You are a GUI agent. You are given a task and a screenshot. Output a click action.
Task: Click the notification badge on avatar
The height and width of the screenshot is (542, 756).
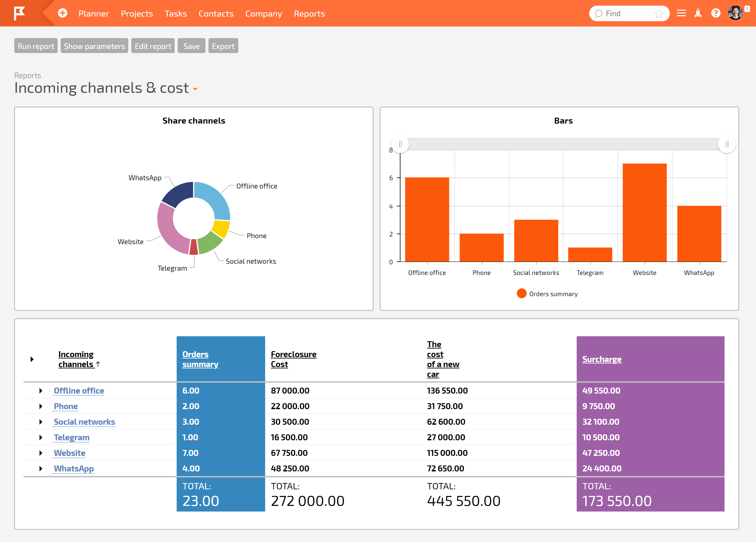[x=747, y=9]
